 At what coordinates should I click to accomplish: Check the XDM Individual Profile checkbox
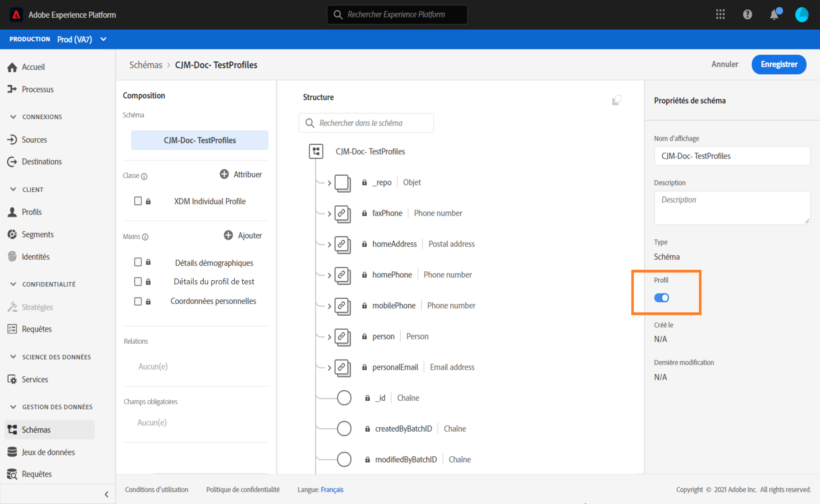tap(138, 201)
